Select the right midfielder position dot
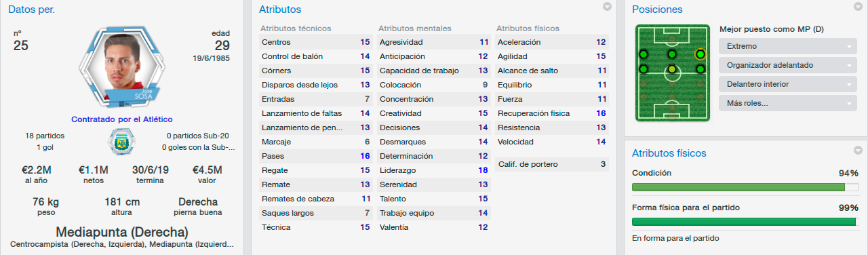This screenshot has height=255, width=868. coord(700,69)
